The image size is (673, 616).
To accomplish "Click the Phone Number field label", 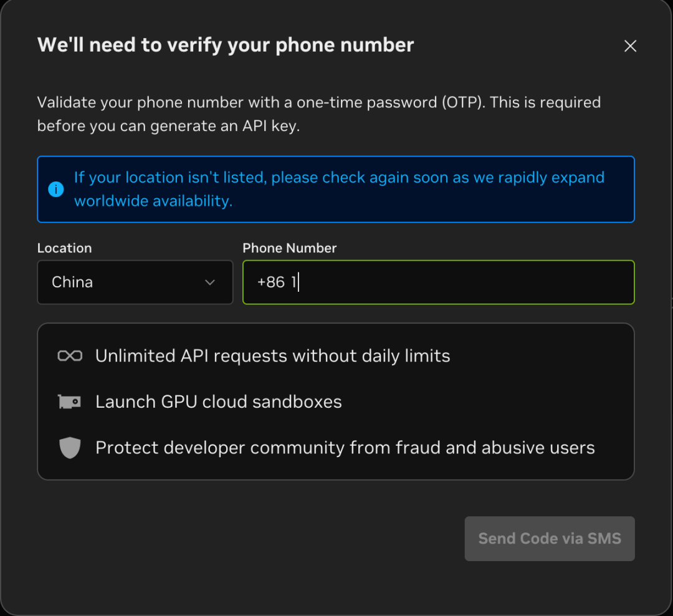I will pos(289,248).
